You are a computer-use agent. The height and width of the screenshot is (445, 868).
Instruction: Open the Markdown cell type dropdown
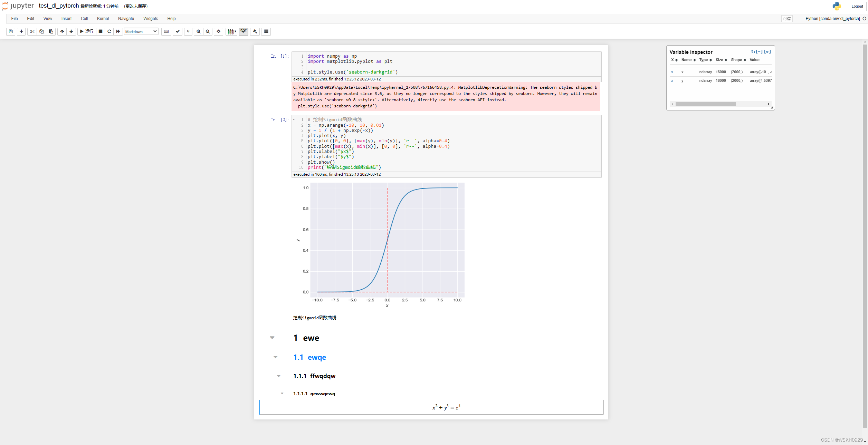(x=141, y=31)
